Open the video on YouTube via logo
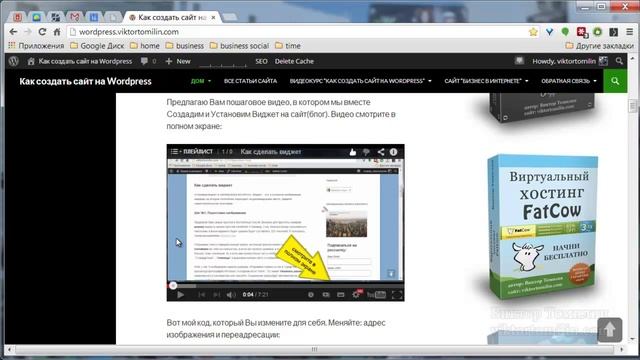Image resolution: width=640 pixels, height=360 pixels. 376,295
